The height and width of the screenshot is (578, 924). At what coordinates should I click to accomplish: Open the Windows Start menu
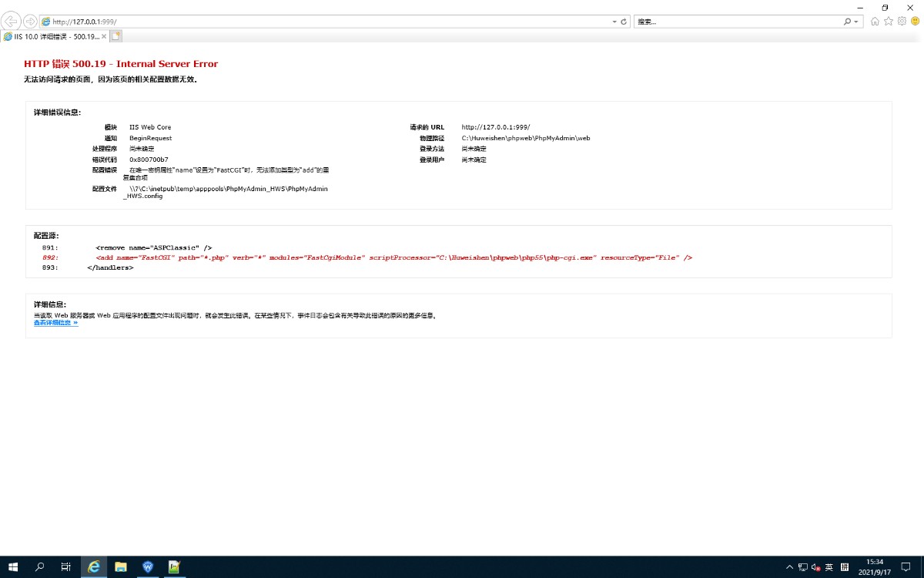coord(13,567)
